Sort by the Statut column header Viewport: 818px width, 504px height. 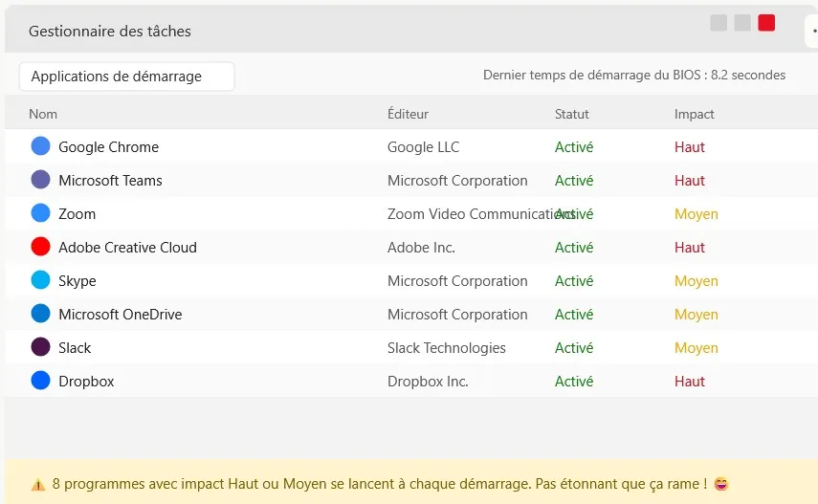[572, 114]
